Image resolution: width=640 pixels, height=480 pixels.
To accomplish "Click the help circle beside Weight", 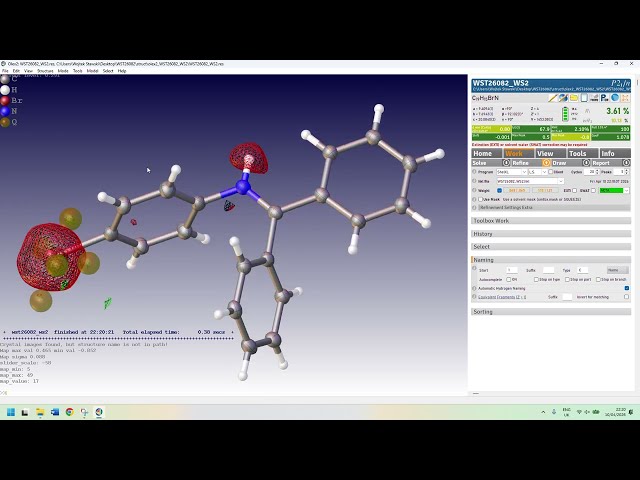I will 474,190.
